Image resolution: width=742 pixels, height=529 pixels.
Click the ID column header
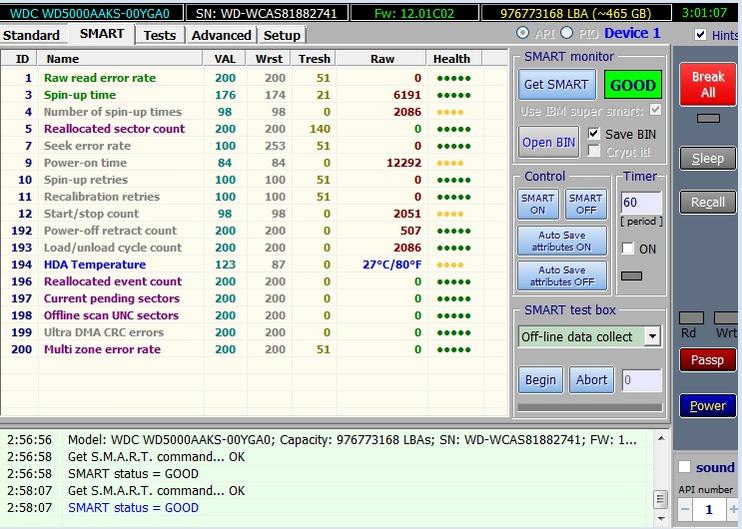pyautogui.click(x=20, y=59)
